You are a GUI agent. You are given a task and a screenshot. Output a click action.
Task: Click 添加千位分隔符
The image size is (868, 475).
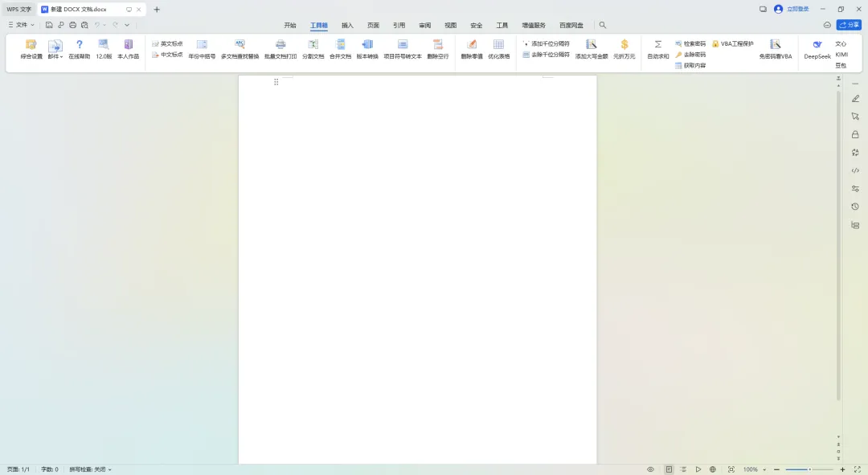coord(546,43)
